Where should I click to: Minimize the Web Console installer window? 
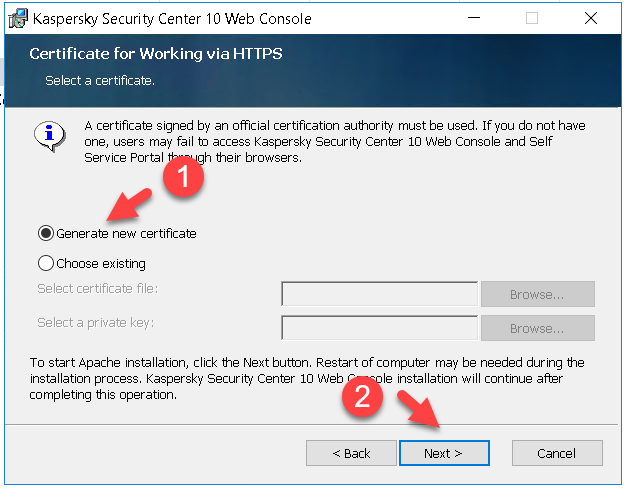tap(474, 18)
